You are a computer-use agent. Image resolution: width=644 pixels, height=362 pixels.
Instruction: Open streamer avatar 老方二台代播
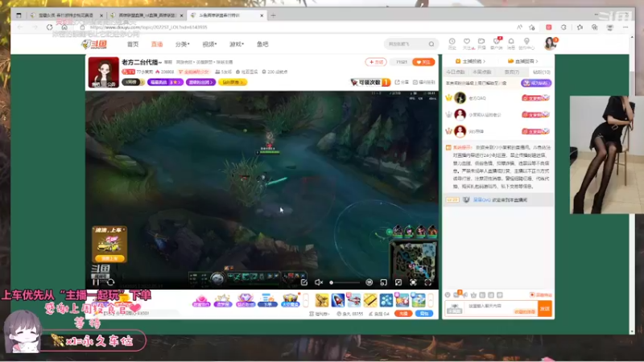(x=104, y=72)
